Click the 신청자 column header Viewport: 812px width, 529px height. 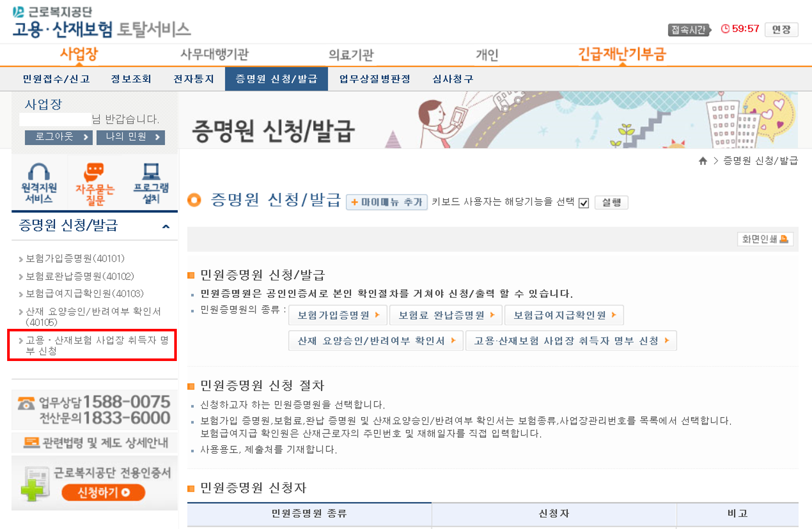point(554,514)
